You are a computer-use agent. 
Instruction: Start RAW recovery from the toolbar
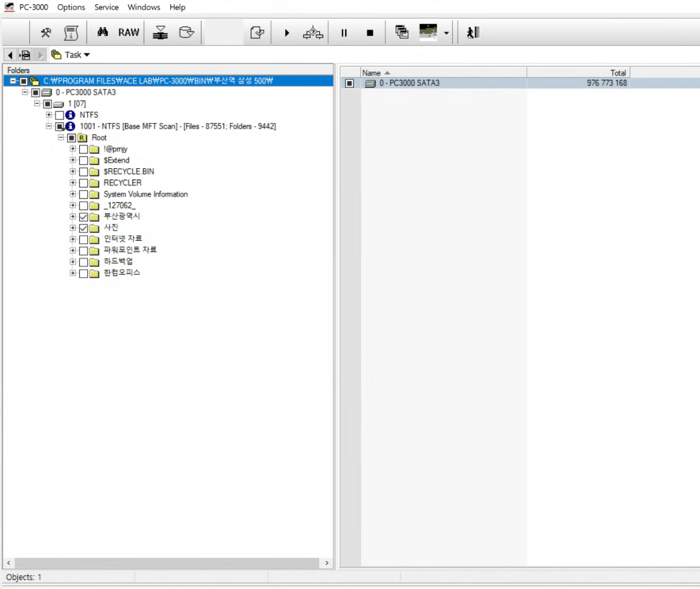[129, 33]
